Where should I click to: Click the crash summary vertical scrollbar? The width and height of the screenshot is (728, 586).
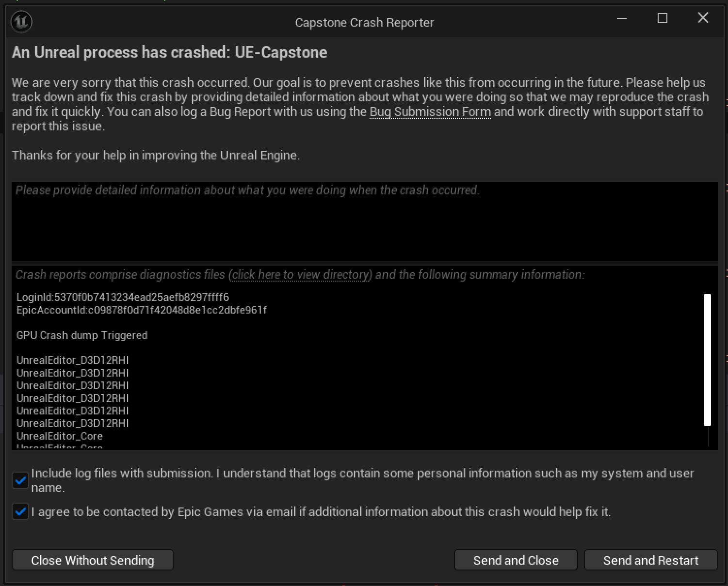pyautogui.click(x=707, y=360)
